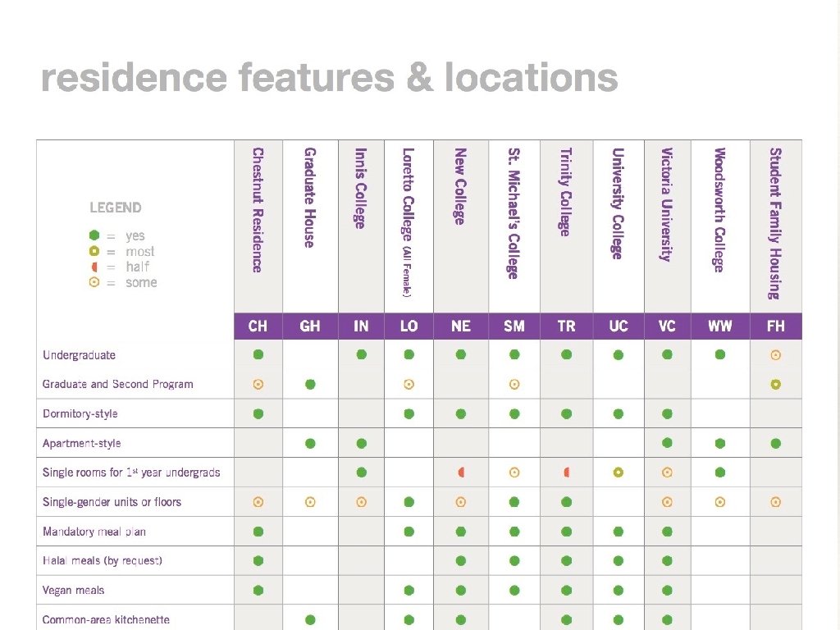The width and height of the screenshot is (840, 630).
Task: Click the half marker for Single rooms under NE
Action: [x=461, y=472]
